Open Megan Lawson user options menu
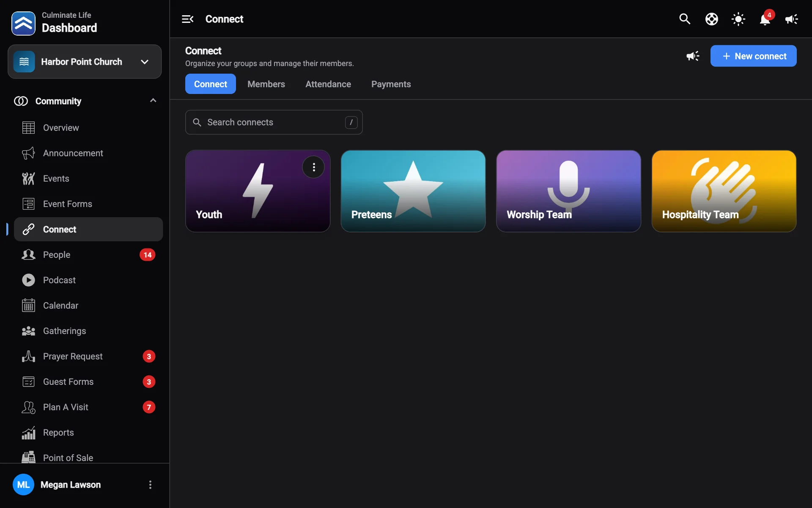This screenshot has height=508, width=812. [150, 485]
